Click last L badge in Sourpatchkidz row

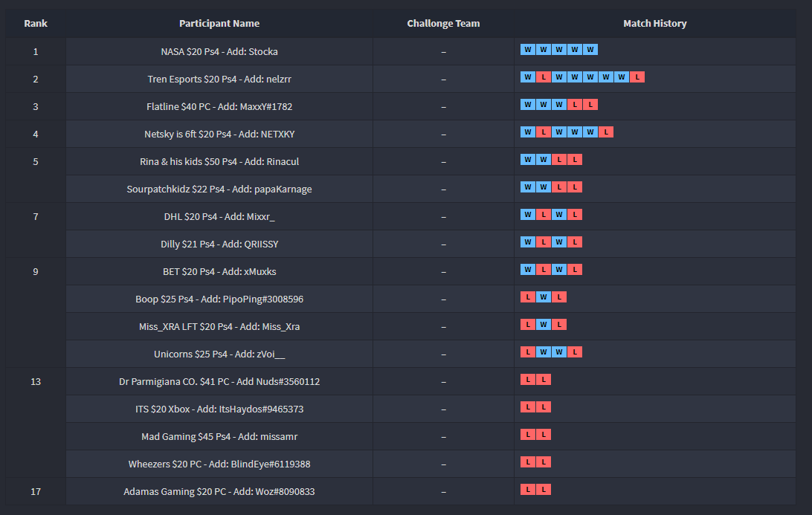pyautogui.click(x=575, y=187)
